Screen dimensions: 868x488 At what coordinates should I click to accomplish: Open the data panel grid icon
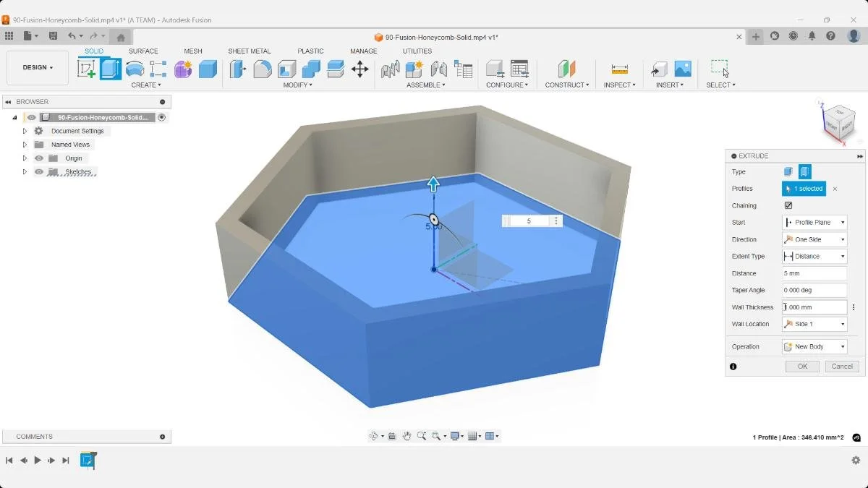click(x=9, y=35)
